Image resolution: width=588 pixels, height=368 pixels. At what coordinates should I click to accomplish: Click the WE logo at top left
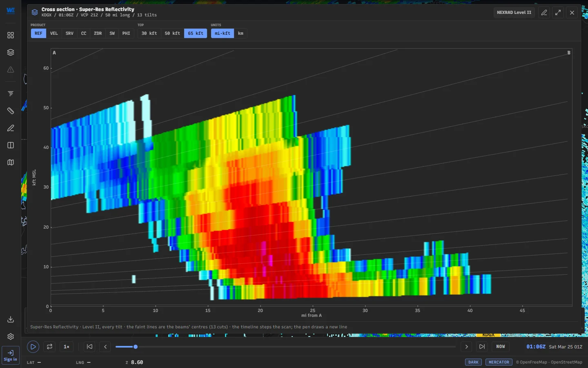[x=11, y=11]
